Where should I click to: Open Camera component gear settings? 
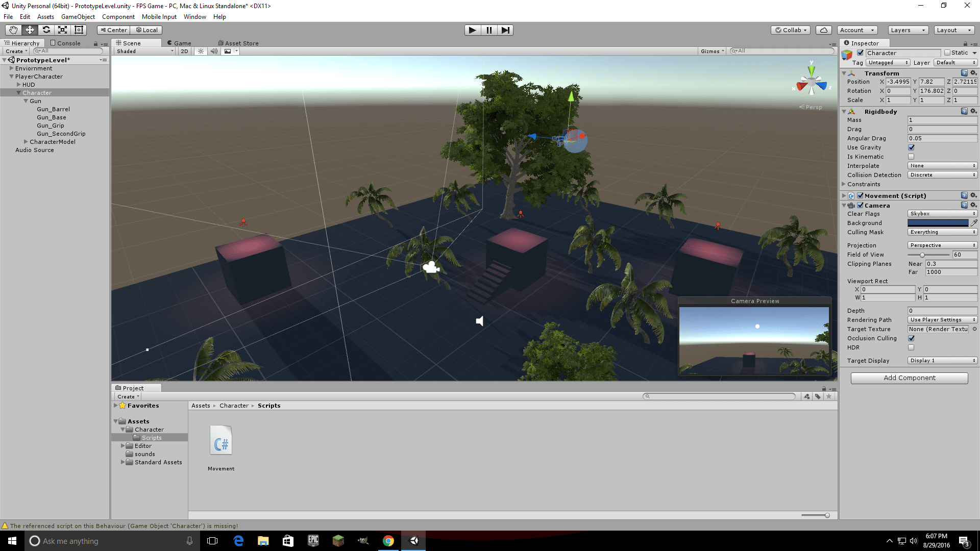(973, 205)
